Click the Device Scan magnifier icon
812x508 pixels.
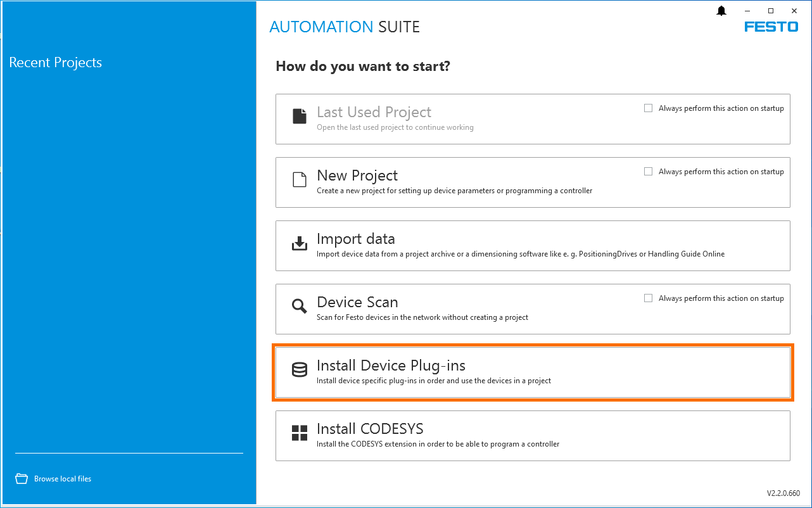299,306
